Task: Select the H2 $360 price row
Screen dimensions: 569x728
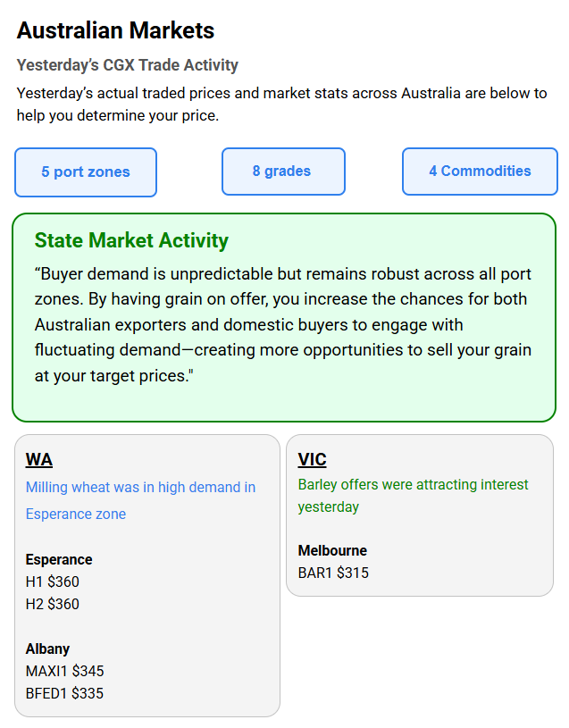Action: pos(53,605)
